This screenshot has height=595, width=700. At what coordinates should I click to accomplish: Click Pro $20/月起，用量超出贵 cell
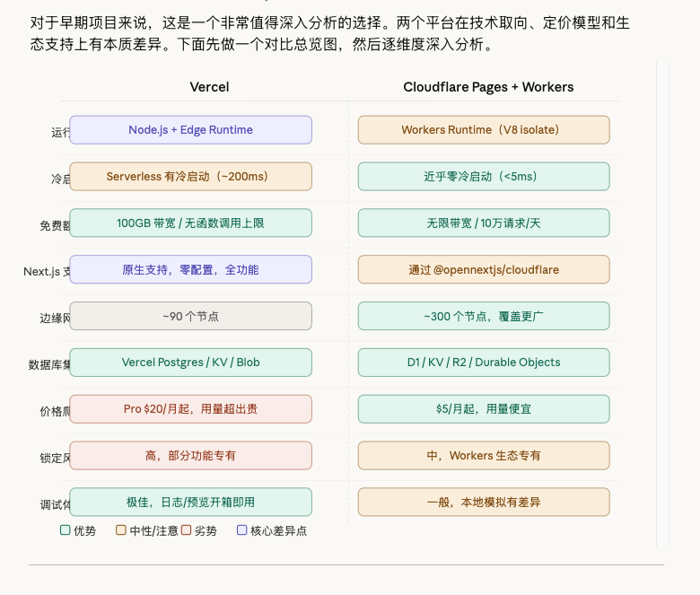(190, 409)
